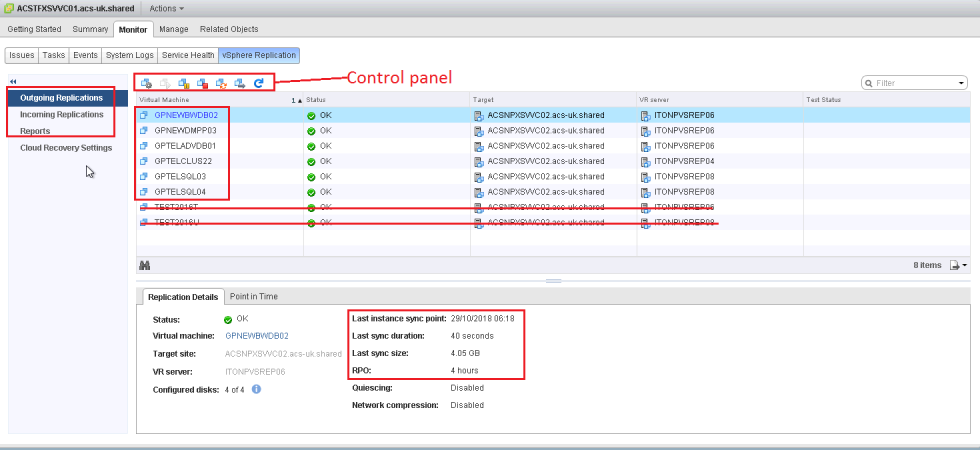Image resolution: width=980 pixels, height=450 pixels.
Task: Open the export list dropdown
Action: tap(957, 265)
